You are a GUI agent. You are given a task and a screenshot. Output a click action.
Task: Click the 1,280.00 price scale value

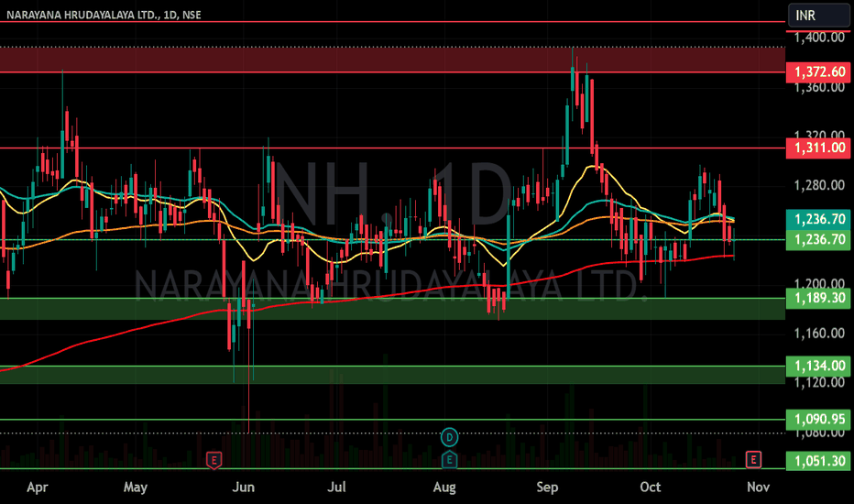(819, 185)
